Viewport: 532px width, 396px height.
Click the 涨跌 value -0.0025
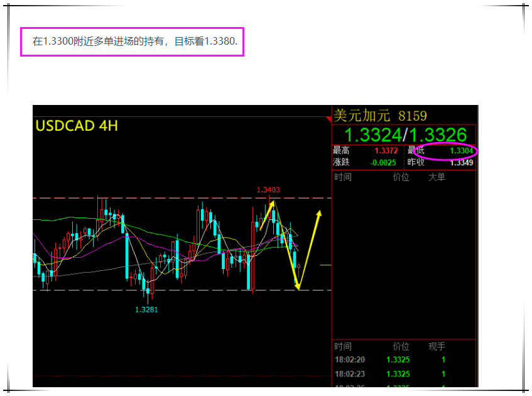click(383, 163)
